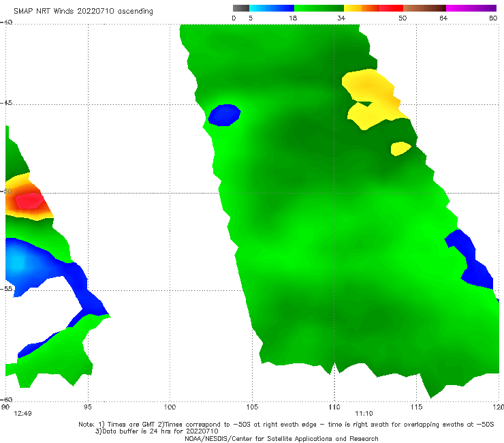The image size is (504, 443).
Task: Click the blue oval low-wind patch near 103E
Action: (x=224, y=115)
